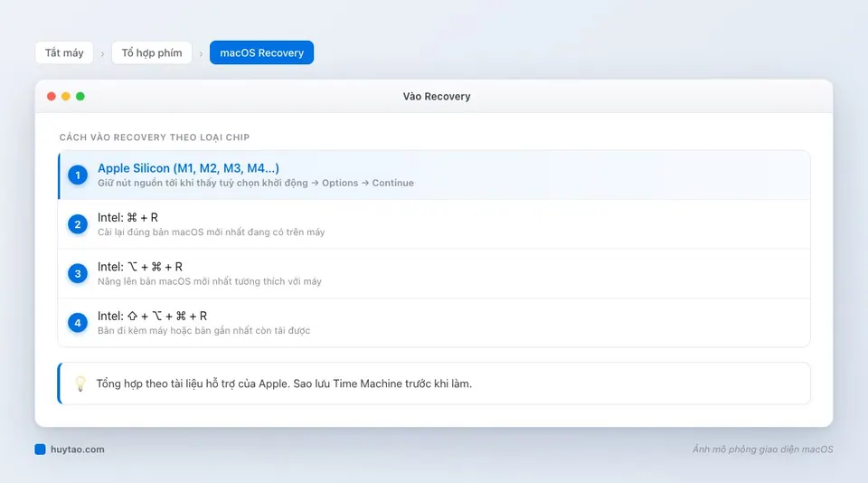Click the Vào Recovery window title

point(437,97)
